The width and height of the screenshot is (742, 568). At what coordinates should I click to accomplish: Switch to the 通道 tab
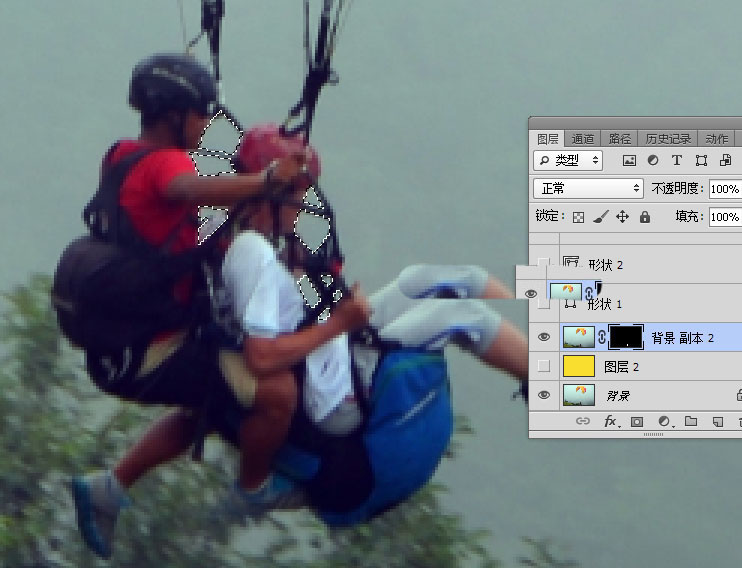pyautogui.click(x=583, y=139)
